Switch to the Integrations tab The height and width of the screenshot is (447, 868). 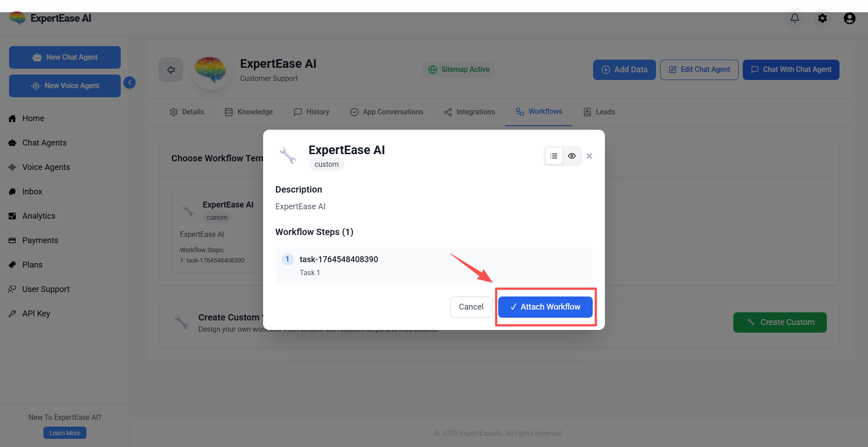(x=469, y=112)
